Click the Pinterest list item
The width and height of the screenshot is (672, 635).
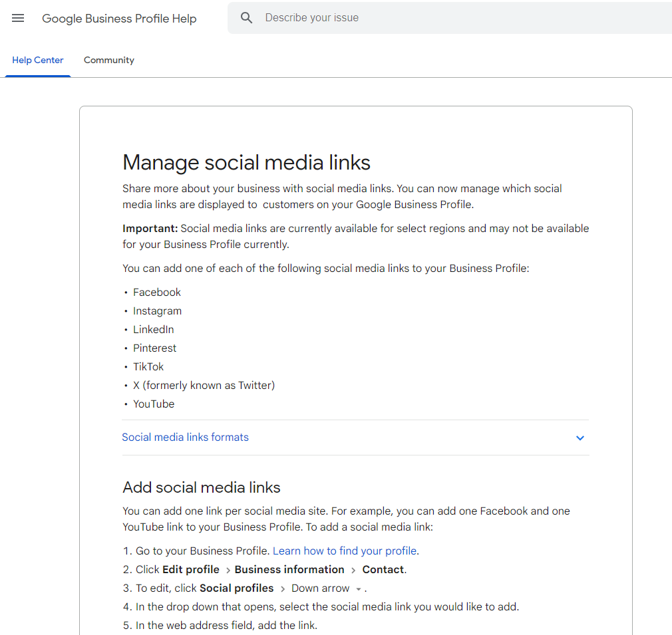tap(154, 348)
